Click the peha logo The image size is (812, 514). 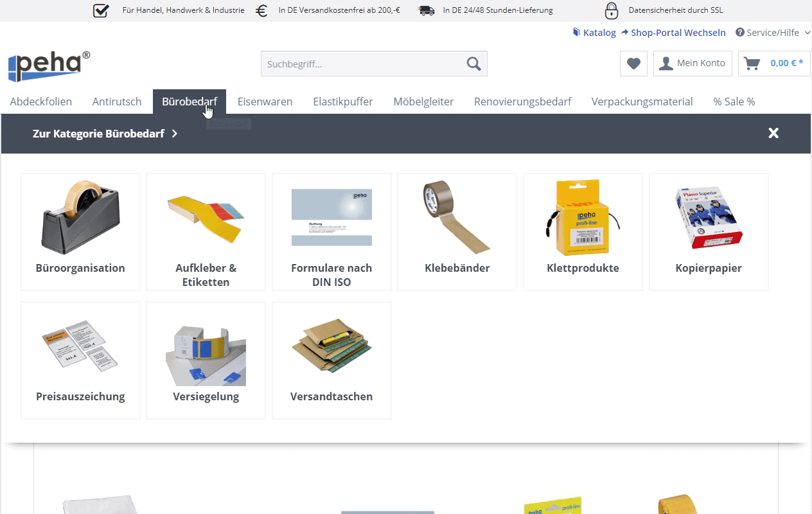tap(49, 66)
